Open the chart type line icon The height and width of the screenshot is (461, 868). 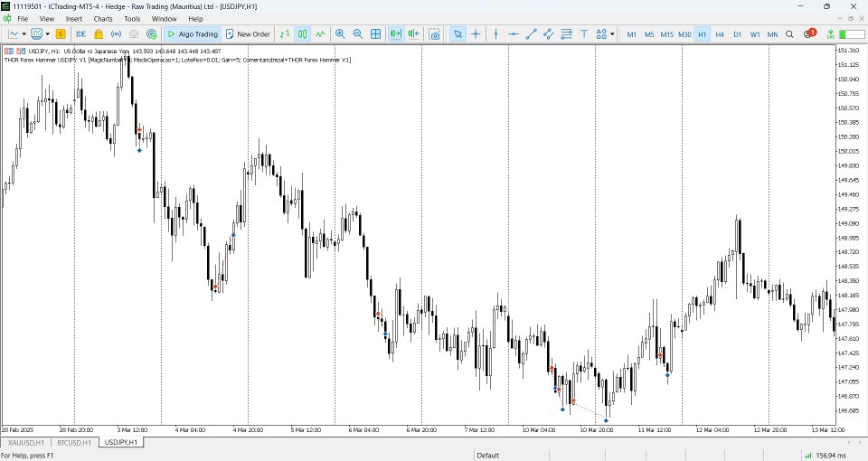point(14,34)
